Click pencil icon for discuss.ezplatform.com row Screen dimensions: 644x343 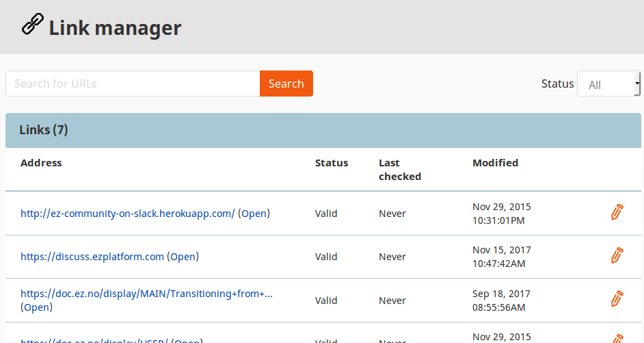tap(617, 256)
